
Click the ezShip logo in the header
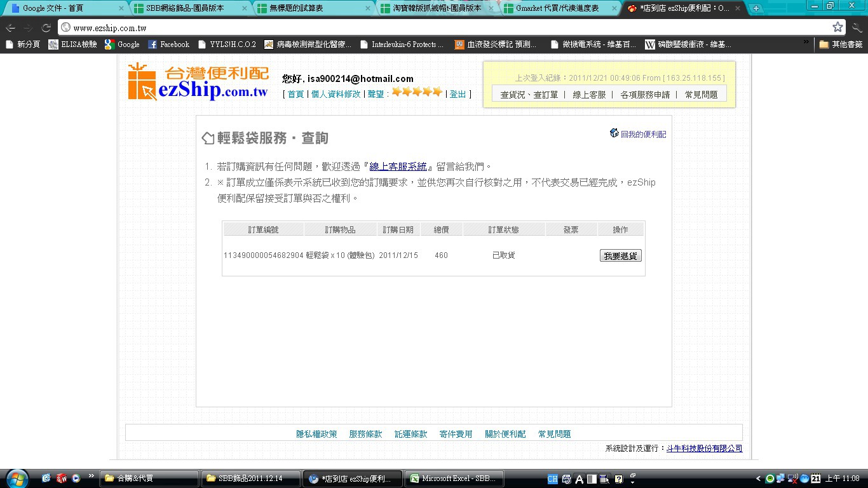click(x=198, y=81)
